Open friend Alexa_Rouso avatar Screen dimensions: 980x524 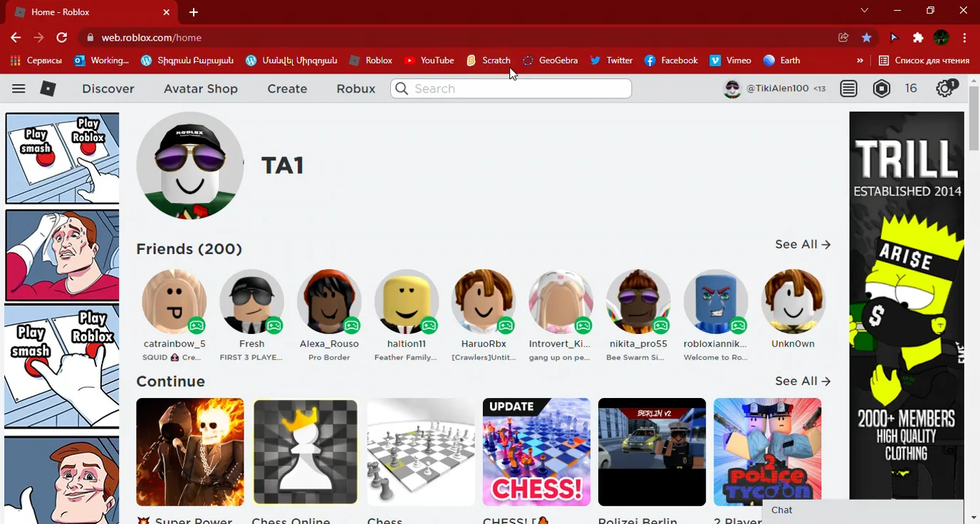[329, 301]
